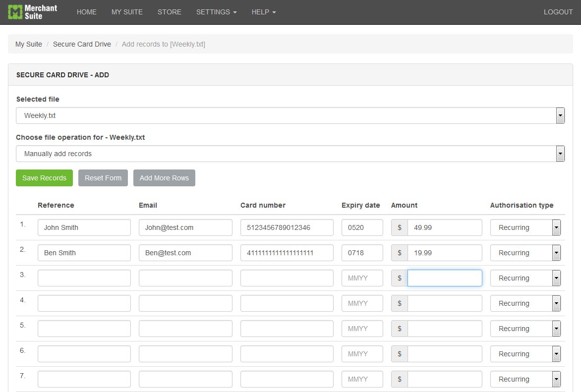Open the Selected file dropdown showing Weekly.txt
This screenshot has height=392, width=581.
click(x=290, y=115)
